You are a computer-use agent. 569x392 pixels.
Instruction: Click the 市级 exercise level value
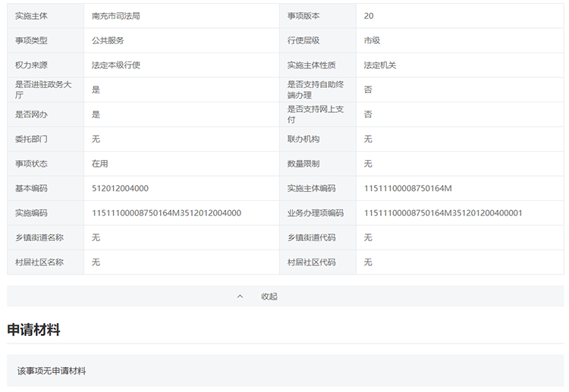tap(373, 40)
